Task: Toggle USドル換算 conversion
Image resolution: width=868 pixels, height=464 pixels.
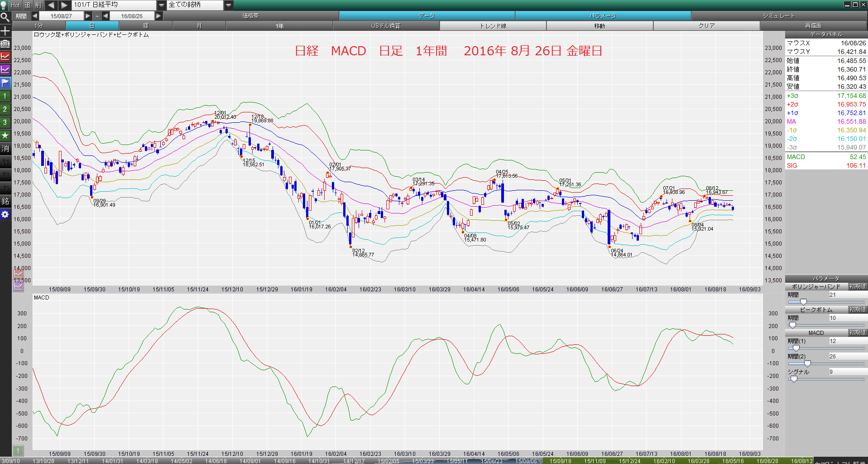Action: tap(386, 26)
